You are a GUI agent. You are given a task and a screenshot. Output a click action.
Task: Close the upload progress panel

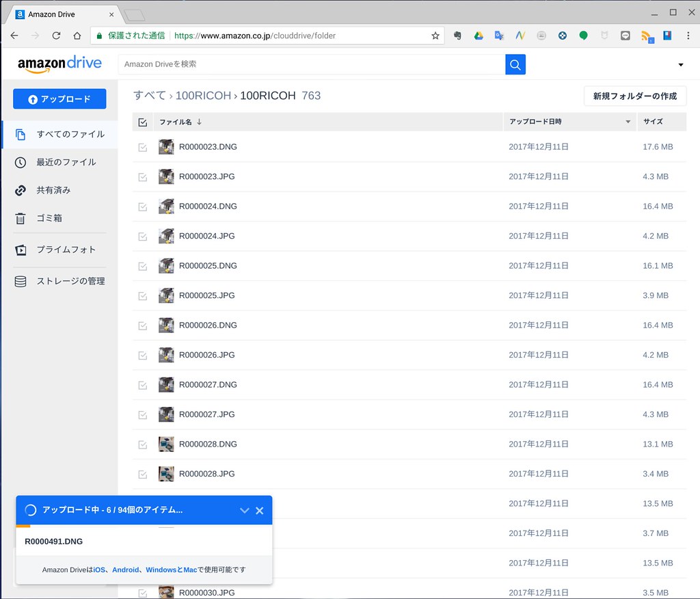(x=260, y=511)
